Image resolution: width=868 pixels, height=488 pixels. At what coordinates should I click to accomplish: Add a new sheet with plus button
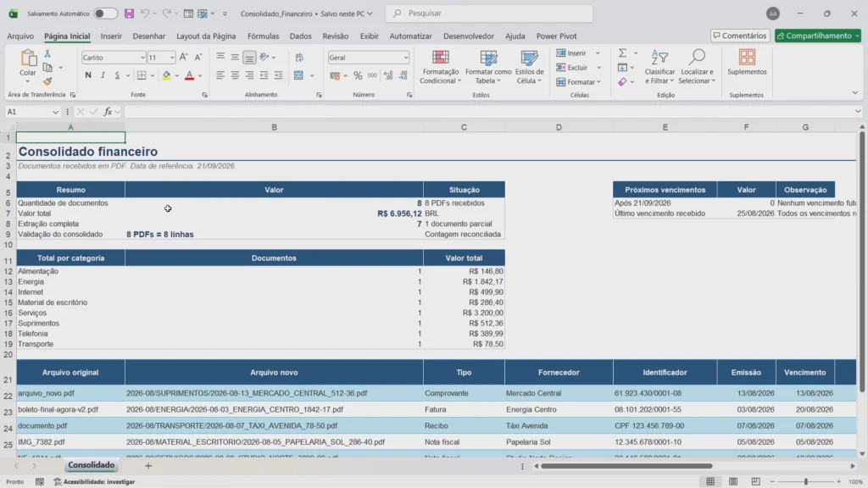click(x=148, y=466)
